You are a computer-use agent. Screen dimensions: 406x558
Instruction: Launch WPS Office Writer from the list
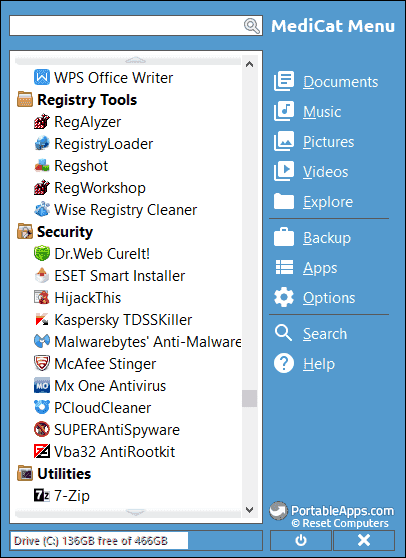pyautogui.click(x=114, y=77)
